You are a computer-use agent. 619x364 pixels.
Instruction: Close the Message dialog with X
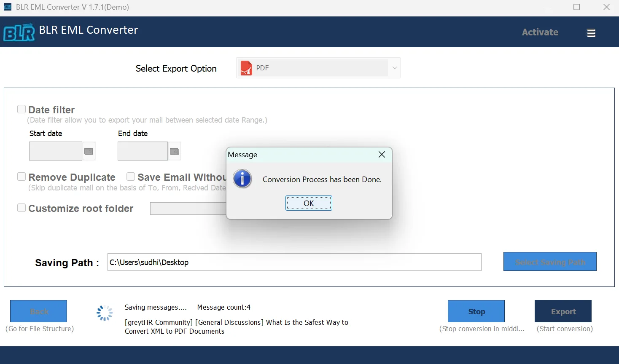(382, 155)
